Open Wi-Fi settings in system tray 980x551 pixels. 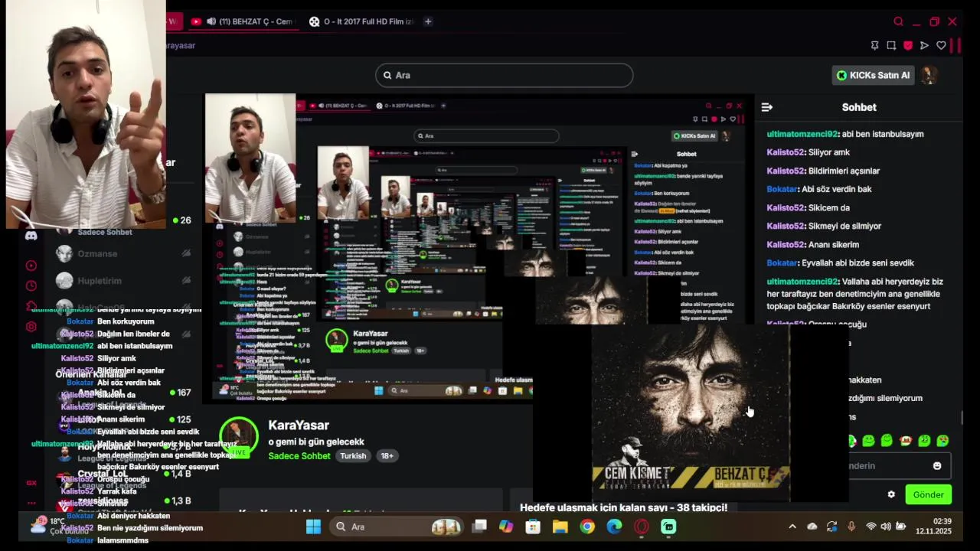point(871,527)
